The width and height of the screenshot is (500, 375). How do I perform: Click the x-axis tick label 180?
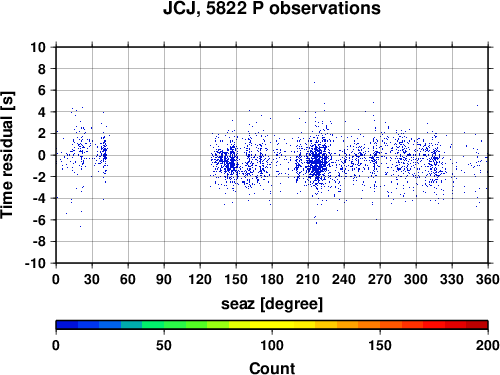(x=272, y=279)
